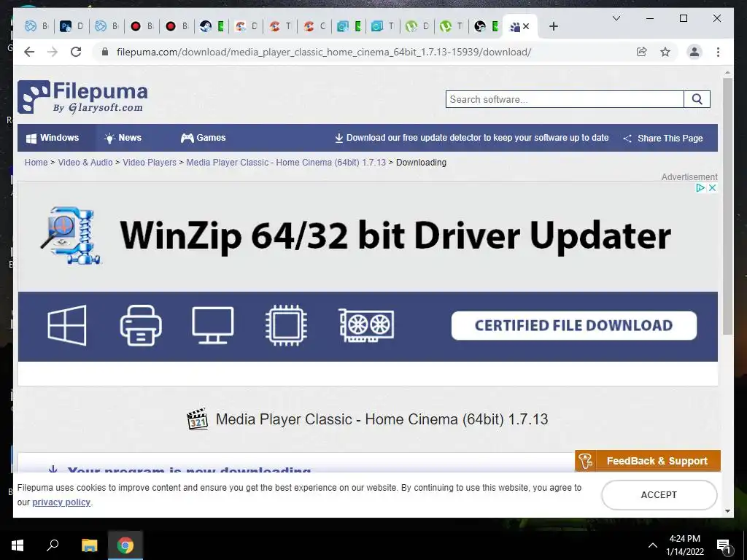Open Chrome's three-dot menu
747x560 pixels.
pos(718,52)
